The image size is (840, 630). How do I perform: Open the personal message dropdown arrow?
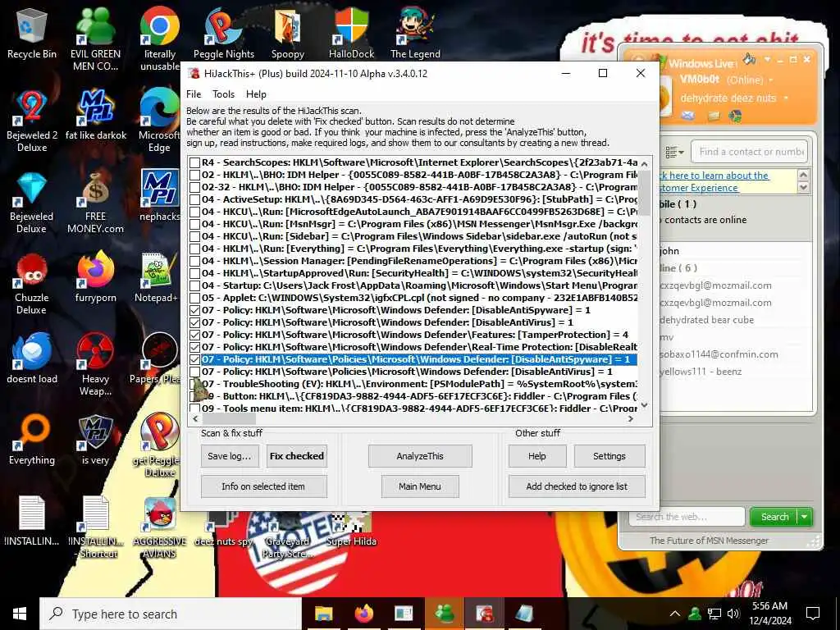click(786, 98)
